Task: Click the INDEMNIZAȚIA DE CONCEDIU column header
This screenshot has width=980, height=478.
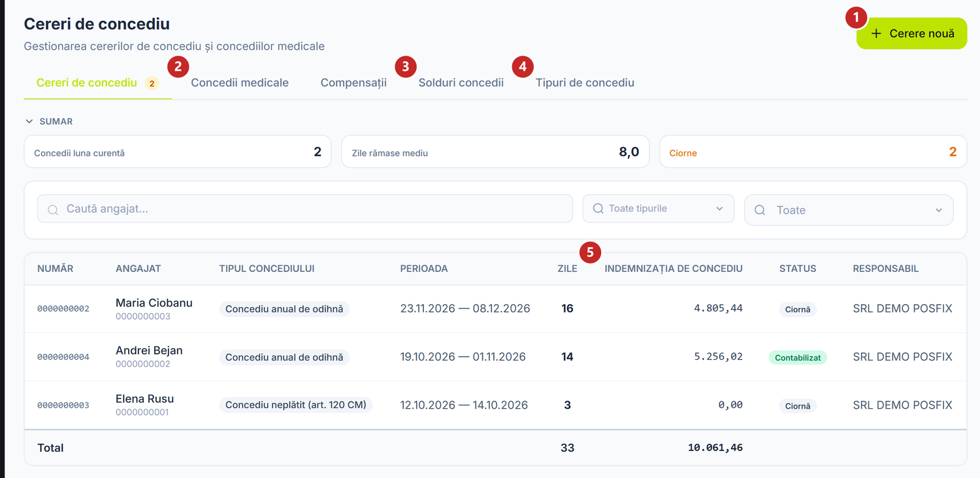Action: coord(674,269)
